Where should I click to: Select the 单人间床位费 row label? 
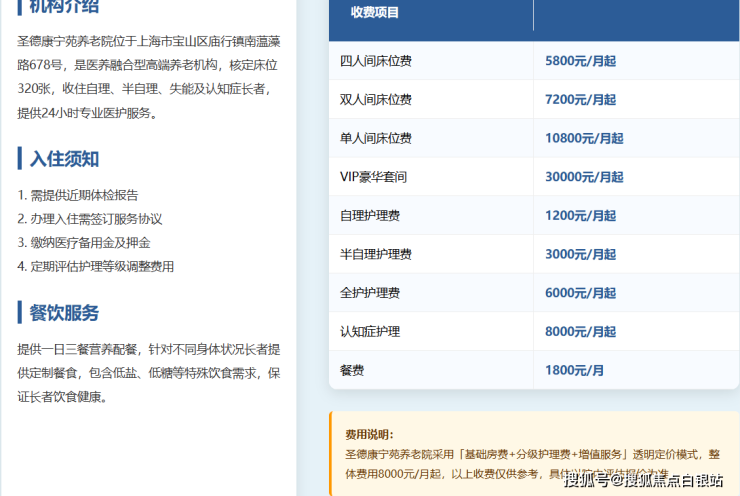376,138
